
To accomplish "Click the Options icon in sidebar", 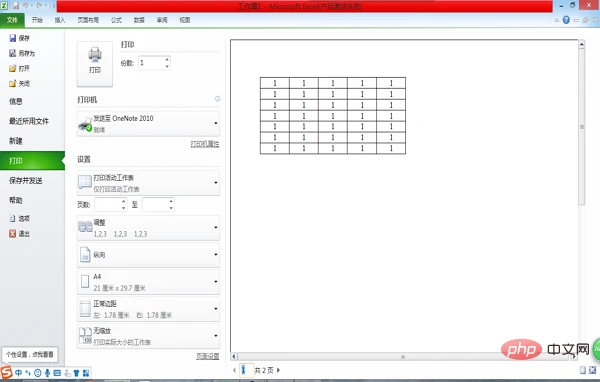I will (x=13, y=218).
